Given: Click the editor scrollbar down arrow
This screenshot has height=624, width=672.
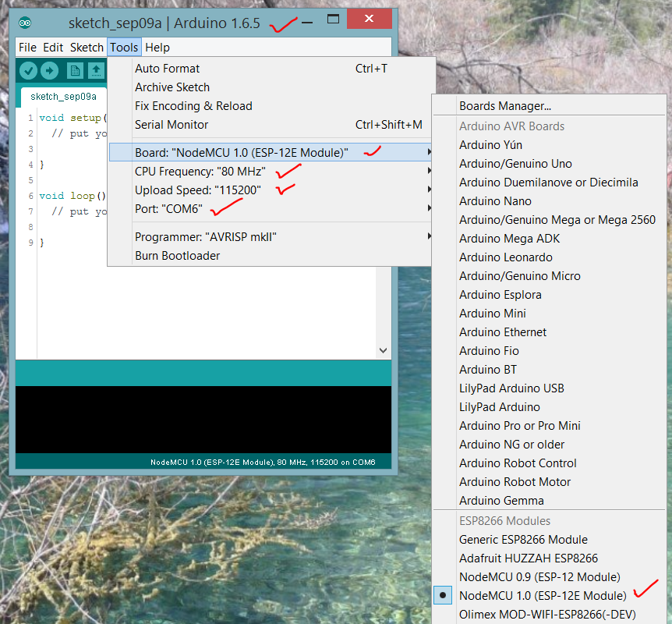Looking at the screenshot, I should [x=383, y=350].
